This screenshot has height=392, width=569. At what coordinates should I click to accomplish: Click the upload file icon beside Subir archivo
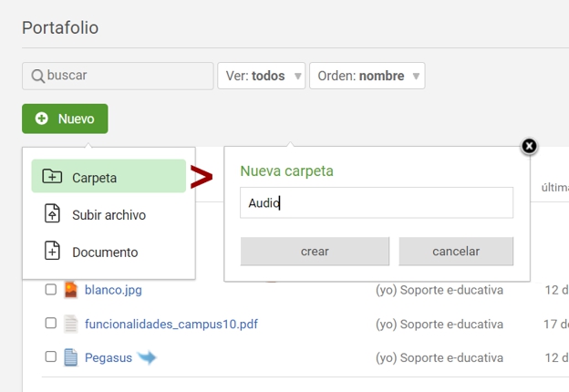53,214
